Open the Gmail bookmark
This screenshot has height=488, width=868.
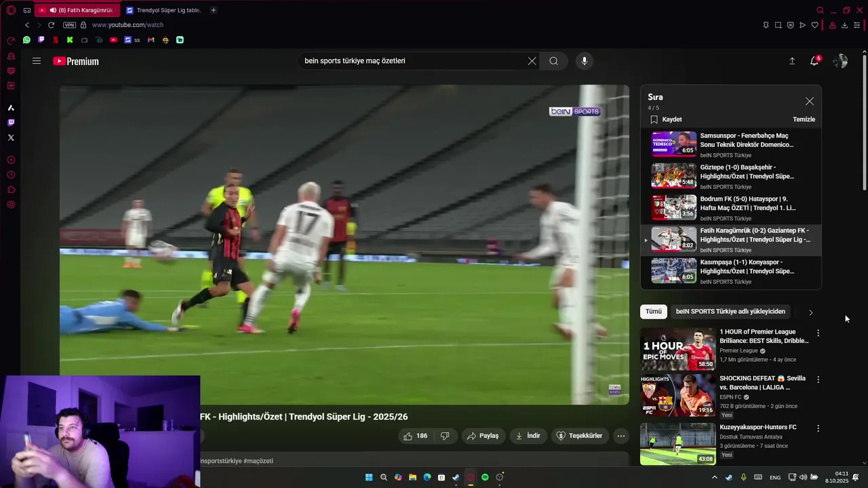(x=151, y=40)
